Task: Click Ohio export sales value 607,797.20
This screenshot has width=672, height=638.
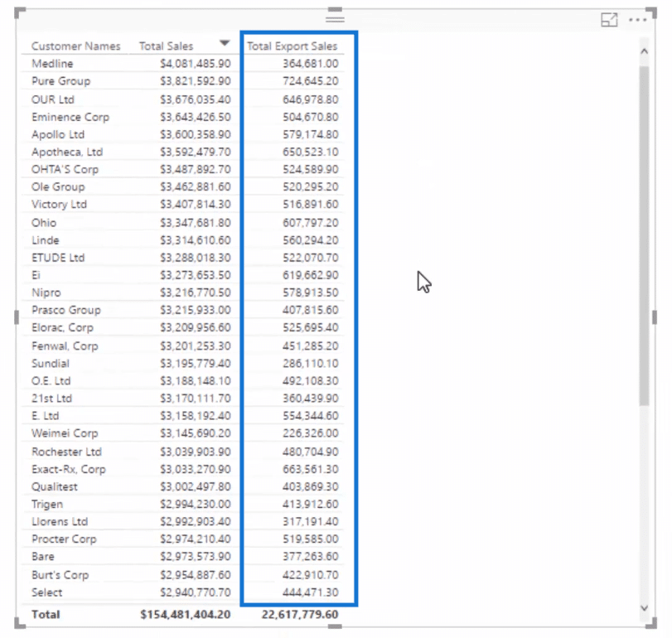Action: click(x=310, y=223)
